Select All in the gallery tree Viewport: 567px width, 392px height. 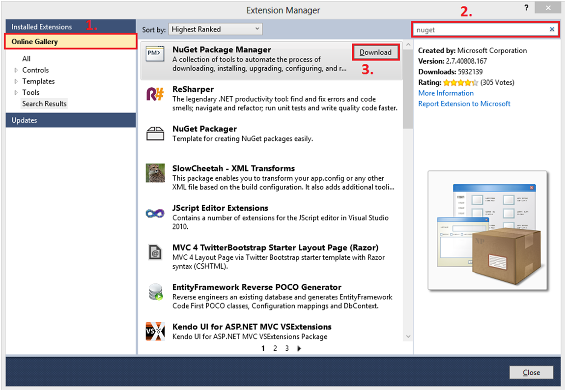coord(27,58)
